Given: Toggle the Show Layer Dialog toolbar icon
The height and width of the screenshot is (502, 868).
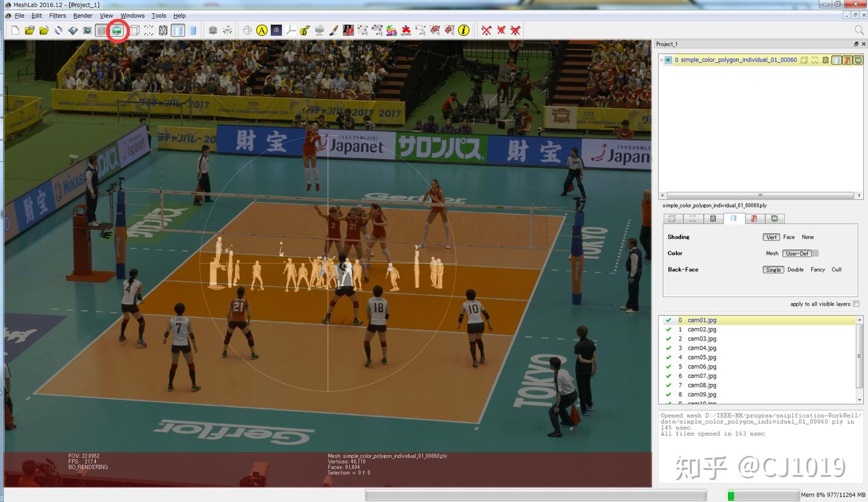Looking at the screenshot, I should tap(102, 30).
